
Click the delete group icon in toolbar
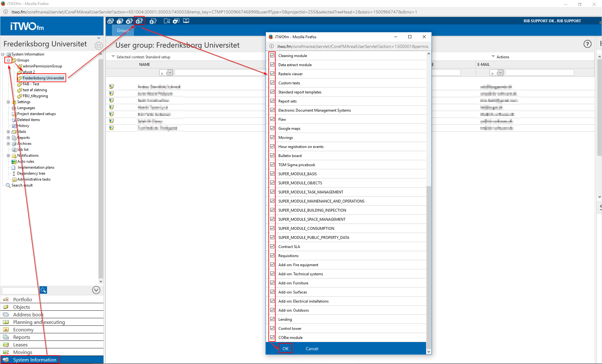pos(129,21)
